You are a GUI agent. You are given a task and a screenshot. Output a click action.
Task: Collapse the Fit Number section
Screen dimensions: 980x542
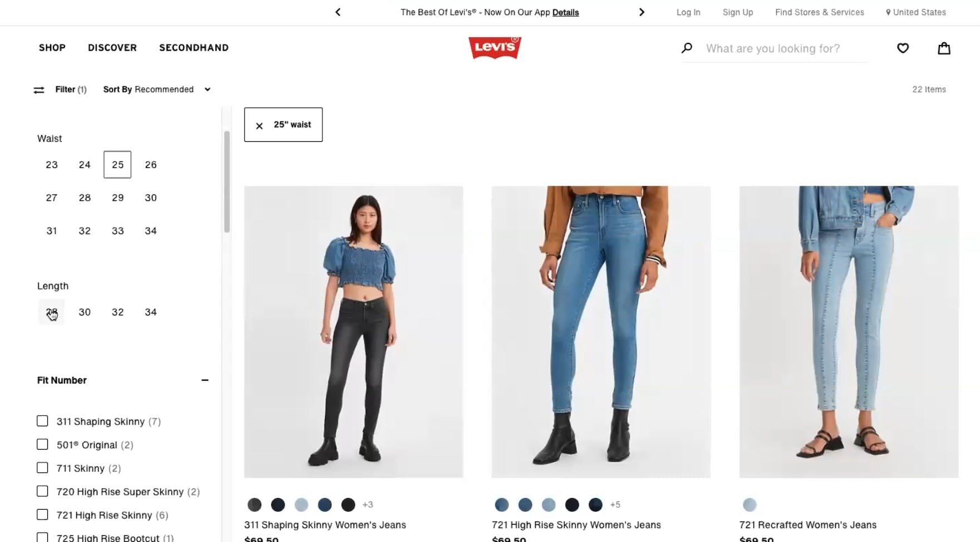(205, 380)
